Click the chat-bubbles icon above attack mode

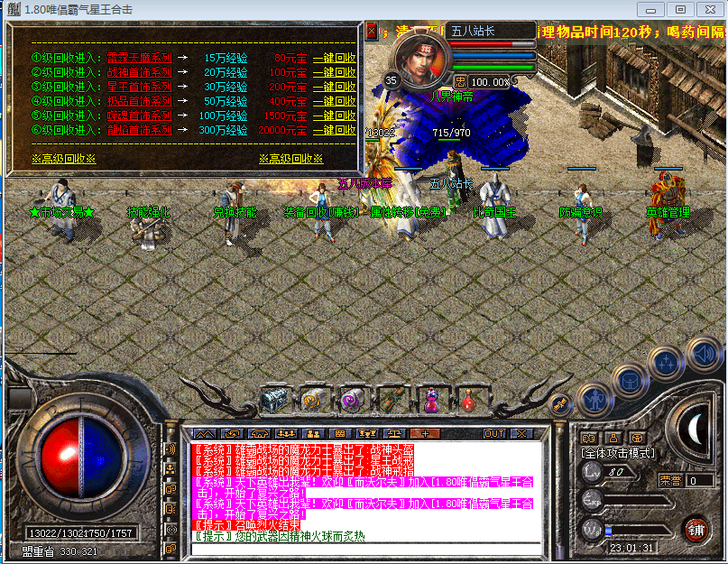(x=589, y=438)
